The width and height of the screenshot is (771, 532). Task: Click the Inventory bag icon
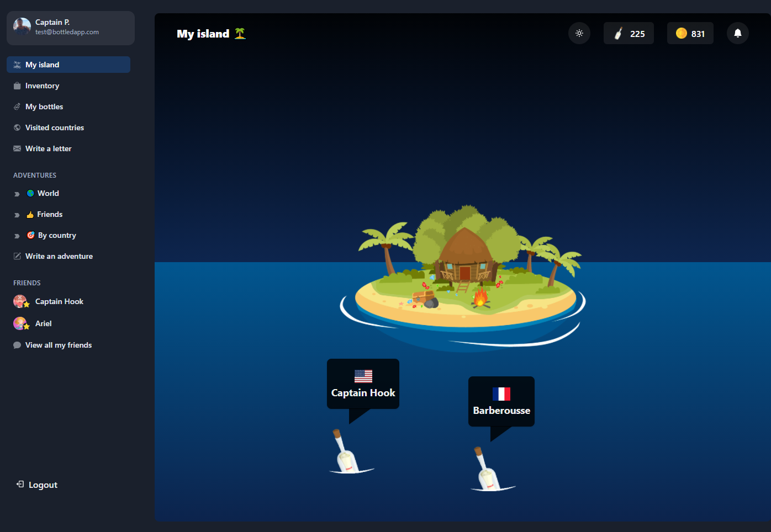coord(17,86)
